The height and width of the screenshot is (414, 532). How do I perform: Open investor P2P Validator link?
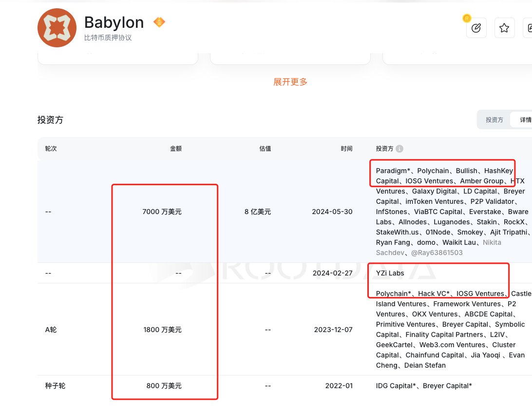click(x=493, y=201)
